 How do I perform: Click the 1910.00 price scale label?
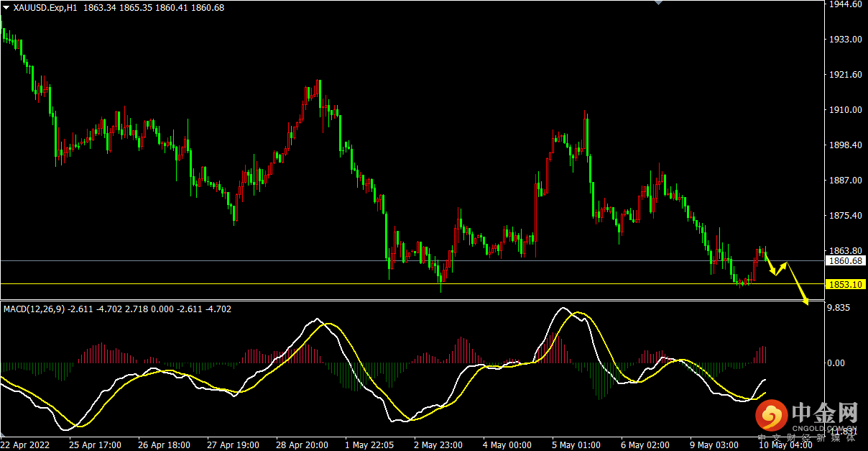[x=845, y=110]
